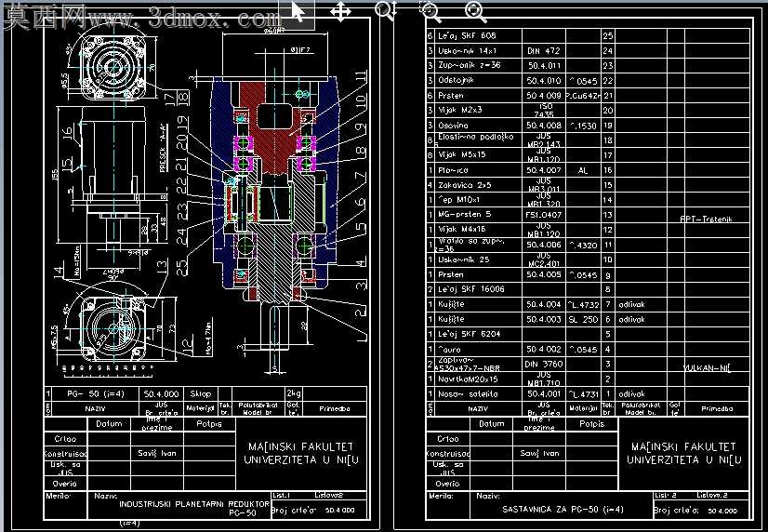This screenshot has height=532, width=768.
Task: Click the '^ep M10x1' part name
Action: 458,200
